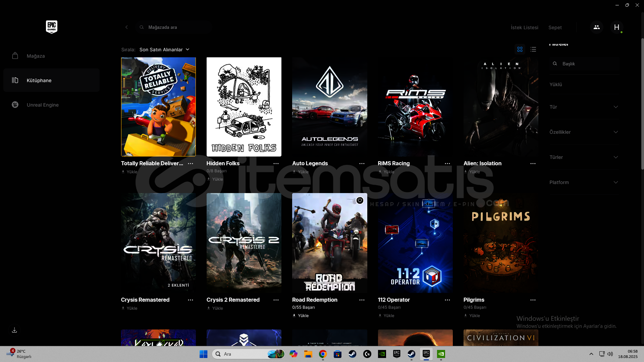Viewport: 644px width, 362px height.
Task: Open the H profile avatar menu
Action: [x=616, y=27]
